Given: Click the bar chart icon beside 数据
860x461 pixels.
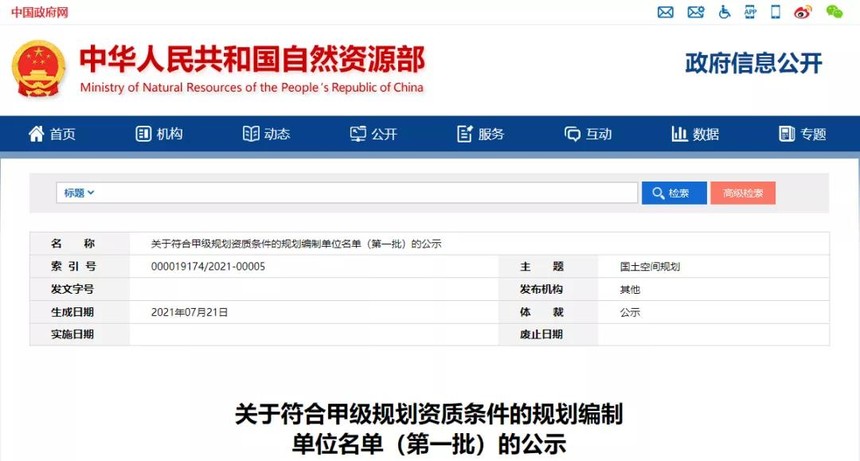Looking at the screenshot, I should (x=679, y=134).
